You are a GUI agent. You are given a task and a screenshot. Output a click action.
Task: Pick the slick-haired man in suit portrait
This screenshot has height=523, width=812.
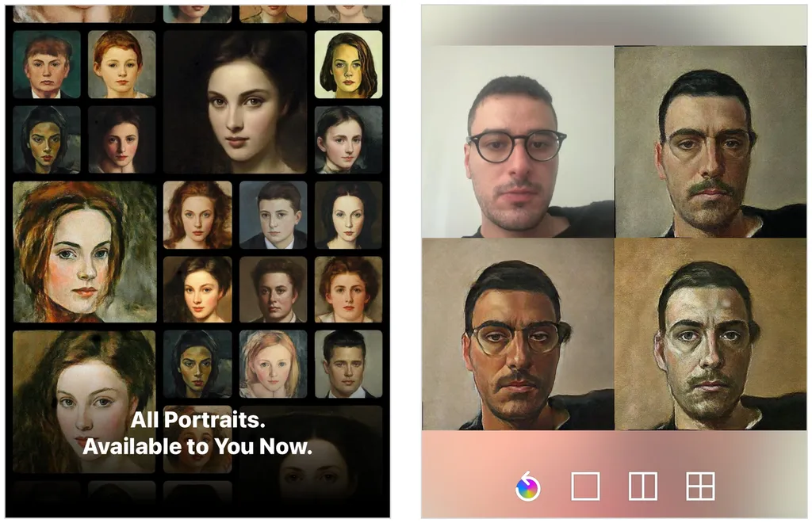point(349,365)
